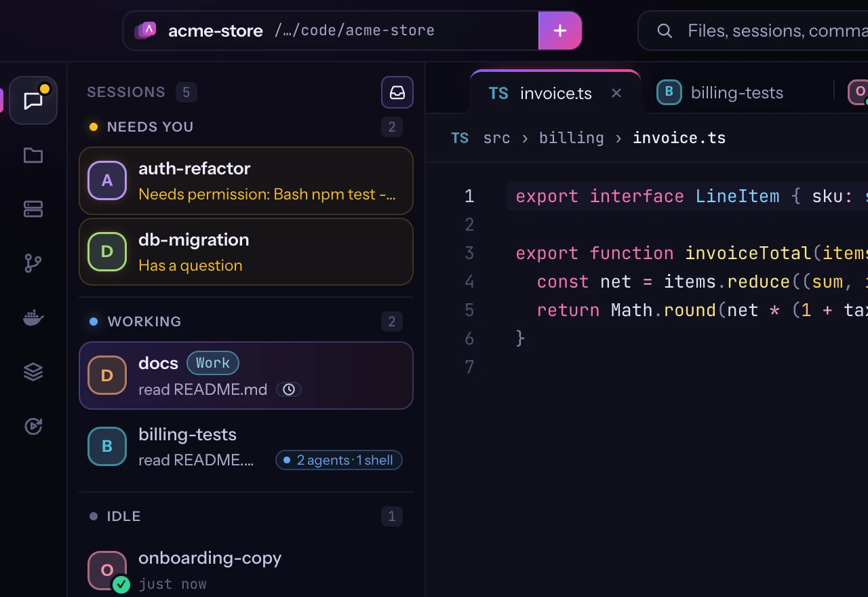
Task: Open the billing-tests session in sidebar
Action: pos(246,446)
